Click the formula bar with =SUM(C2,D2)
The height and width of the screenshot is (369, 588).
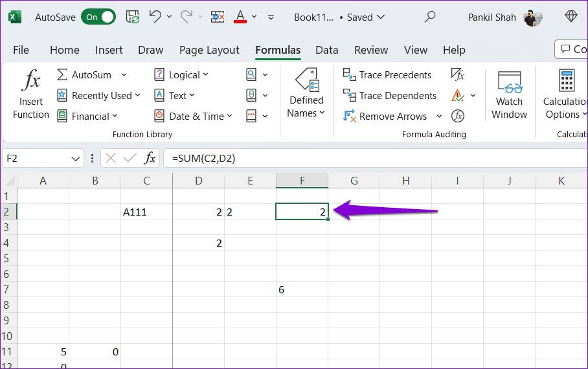[376, 158]
